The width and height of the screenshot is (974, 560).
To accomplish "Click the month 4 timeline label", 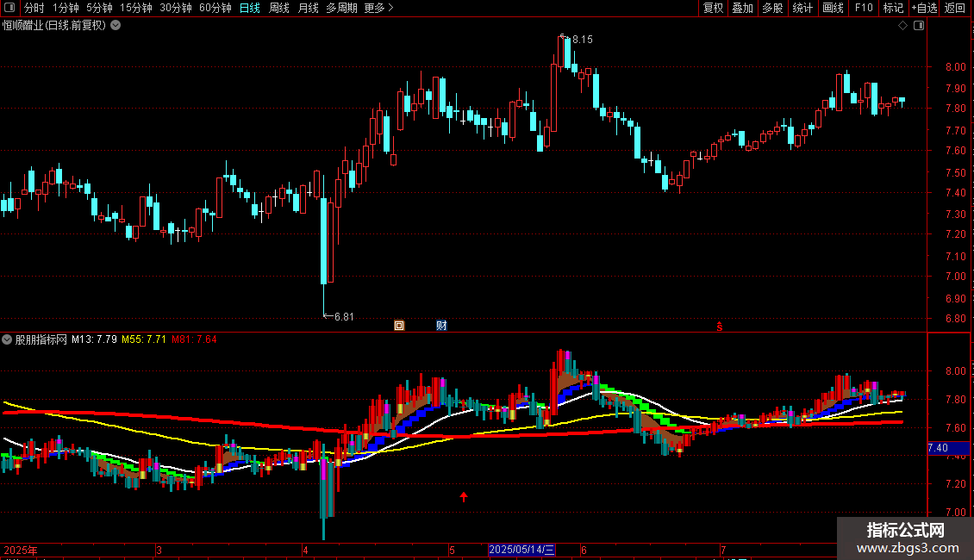I will (x=305, y=550).
